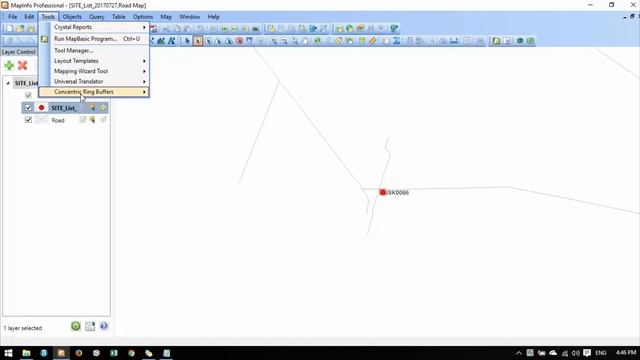
Task: Collapse the SITE_List map tree node
Action: [x=8, y=83]
